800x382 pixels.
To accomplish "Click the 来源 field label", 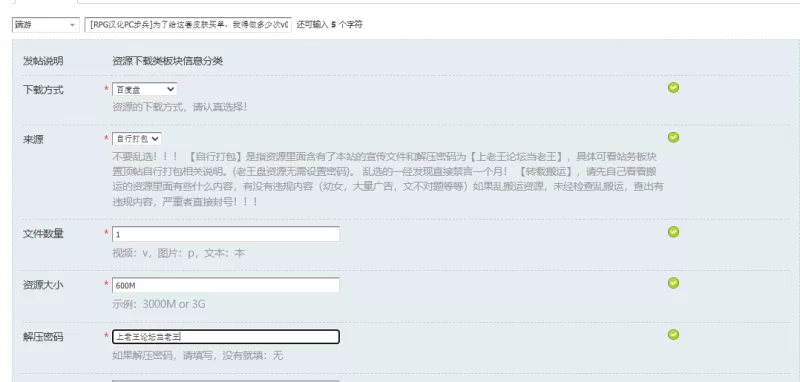I will [x=33, y=140].
